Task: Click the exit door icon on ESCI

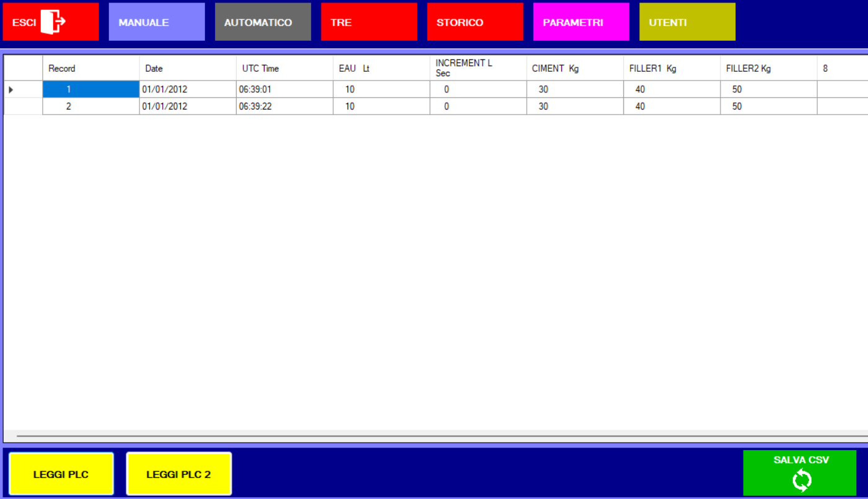Action: click(53, 22)
